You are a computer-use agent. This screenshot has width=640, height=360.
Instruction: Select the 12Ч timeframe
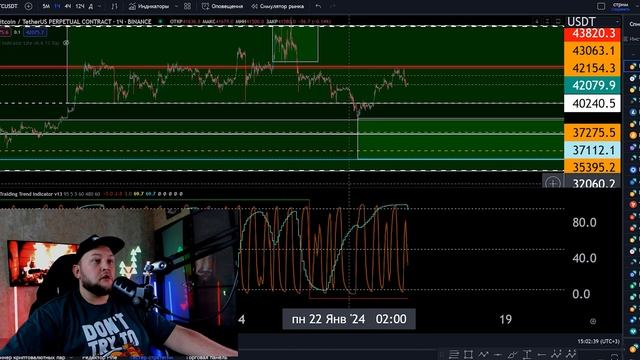(x=80, y=6)
